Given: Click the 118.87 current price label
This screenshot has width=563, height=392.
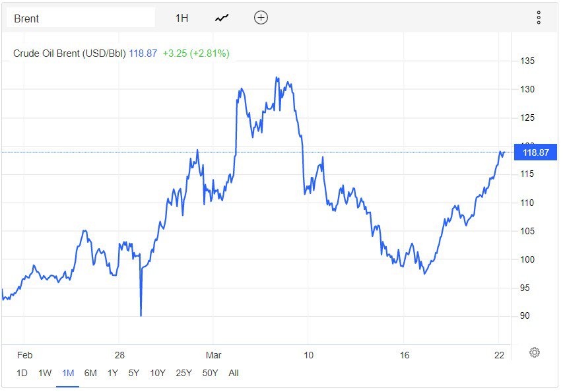Looking at the screenshot, I should click(535, 152).
